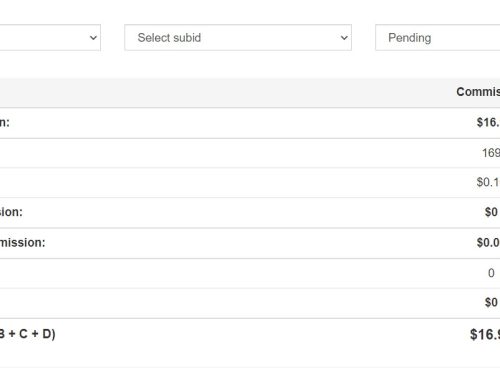Click the 'B + C + D)' total label
This screenshot has height=375, width=500.
pos(28,334)
